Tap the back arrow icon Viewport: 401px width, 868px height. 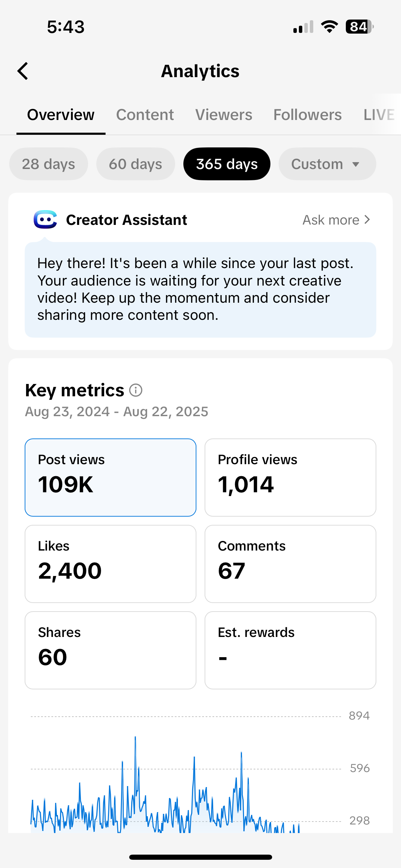(x=23, y=71)
